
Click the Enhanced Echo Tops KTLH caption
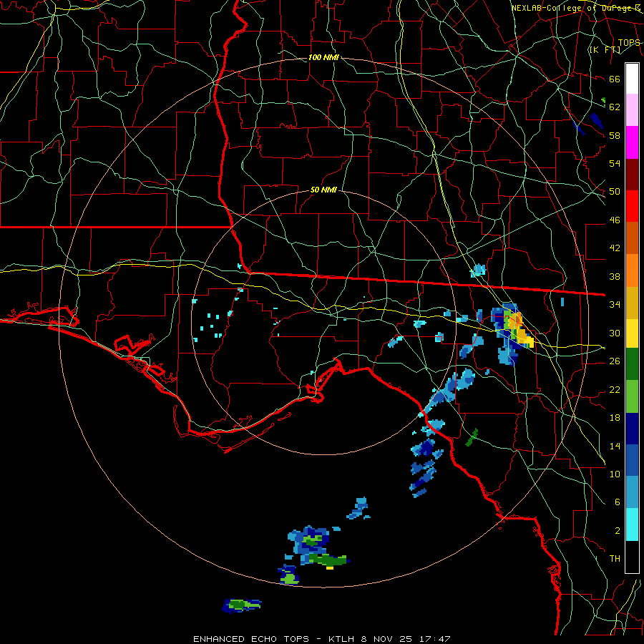pyautogui.click(x=321, y=639)
